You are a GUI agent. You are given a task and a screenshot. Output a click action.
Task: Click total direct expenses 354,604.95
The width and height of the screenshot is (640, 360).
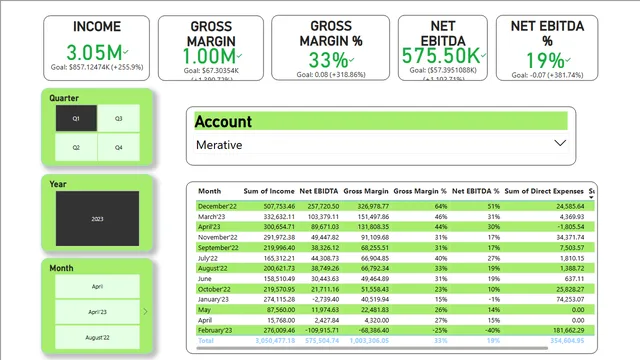point(567,340)
